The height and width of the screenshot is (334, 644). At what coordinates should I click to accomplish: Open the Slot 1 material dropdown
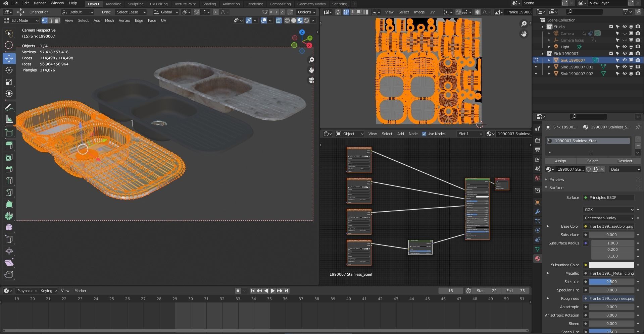point(470,134)
